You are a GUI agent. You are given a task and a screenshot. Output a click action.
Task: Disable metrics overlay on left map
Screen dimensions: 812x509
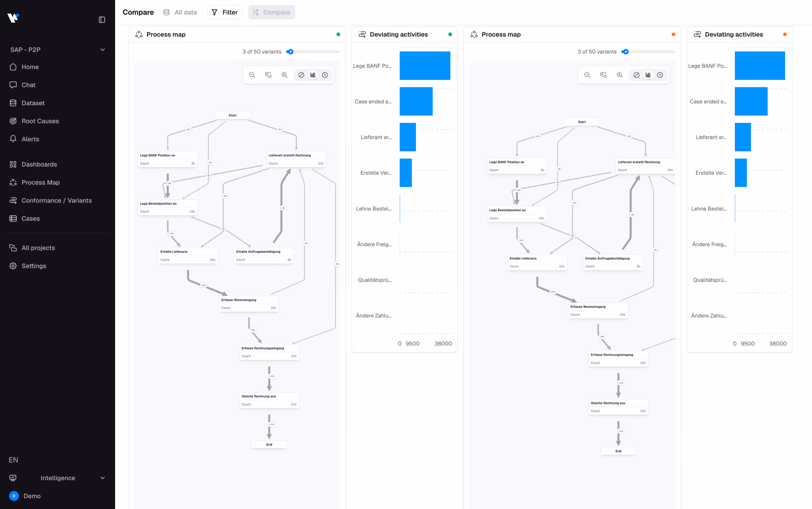pos(301,75)
